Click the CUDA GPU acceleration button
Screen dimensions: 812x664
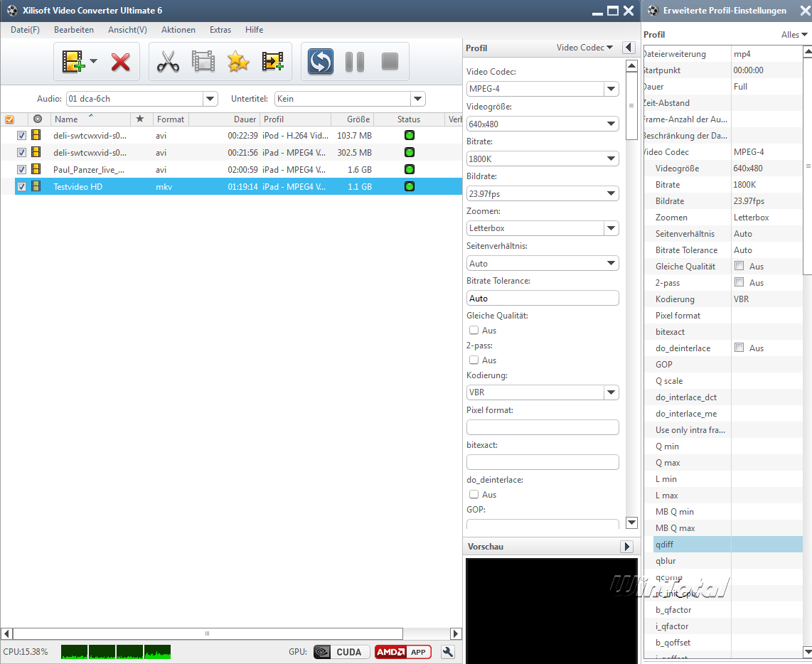coord(341,652)
